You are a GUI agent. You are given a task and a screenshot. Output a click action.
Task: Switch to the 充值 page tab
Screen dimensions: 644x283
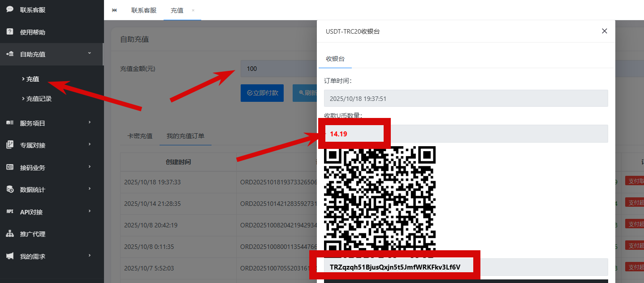(177, 10)
